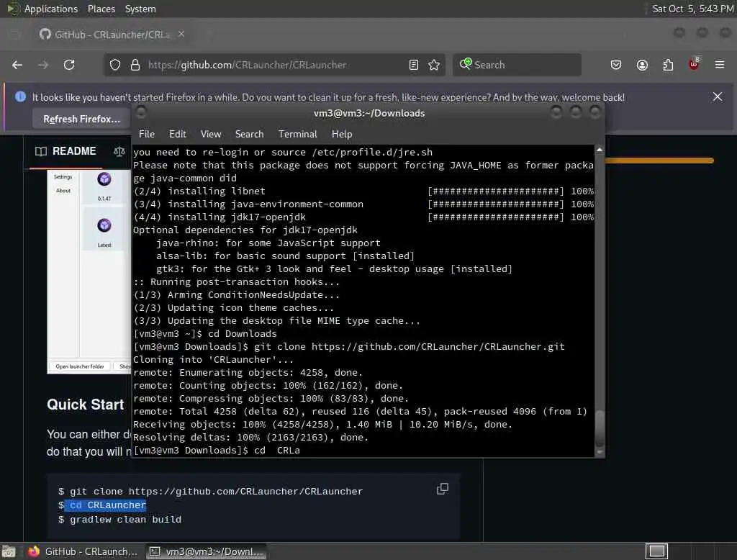Open the terminal View menu

(x=211, y=134)
